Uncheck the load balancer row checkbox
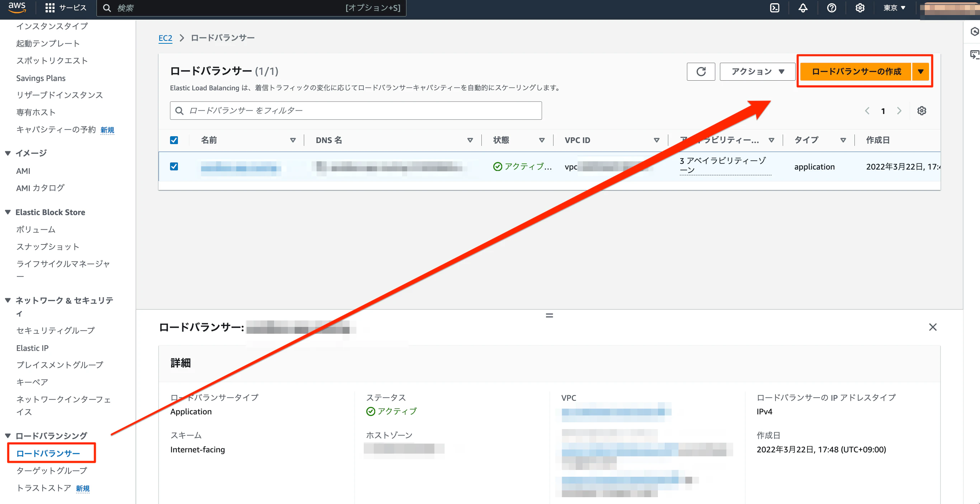The height and width of the screenshot is (504, 980). click(174, 166)
